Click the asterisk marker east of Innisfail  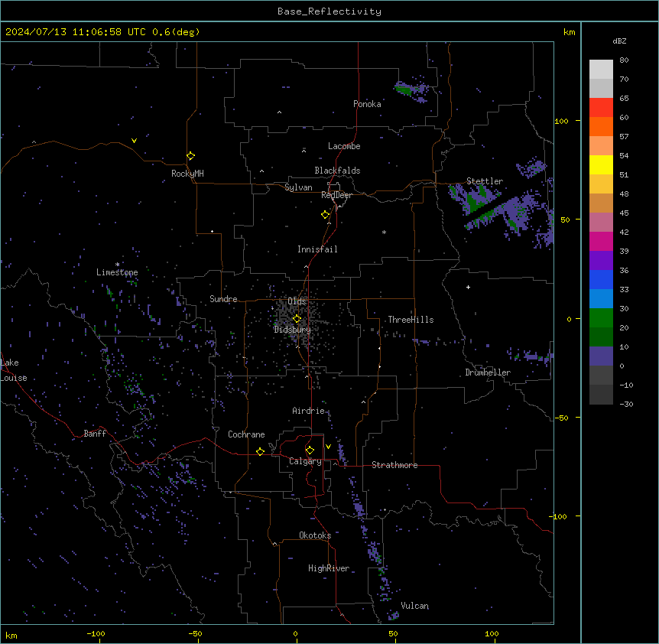[384, 232]
